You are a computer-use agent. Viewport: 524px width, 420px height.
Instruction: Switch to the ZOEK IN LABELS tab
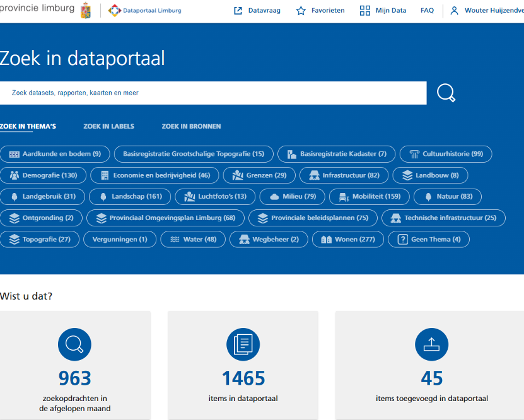(x=108, y=126)
